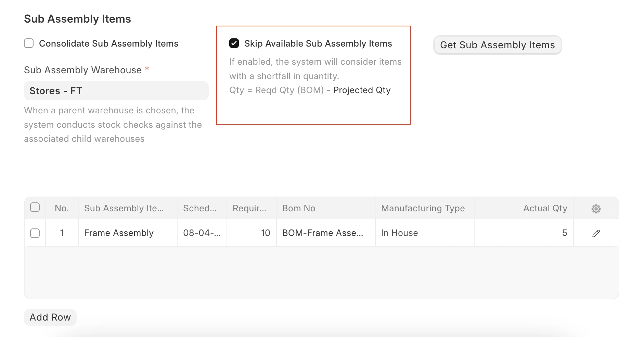The width and height of the screenshot is (644, 337).
Task: Uncheck Skip Available Sub Assembly Items
Action: pyautogui.click(x=234, y=43)
